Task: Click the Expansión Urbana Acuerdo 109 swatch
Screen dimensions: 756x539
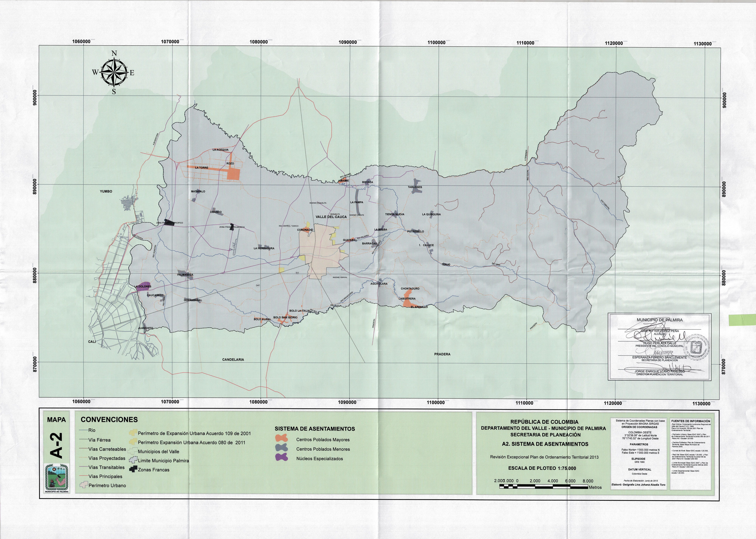Action: tap(133, 433)
